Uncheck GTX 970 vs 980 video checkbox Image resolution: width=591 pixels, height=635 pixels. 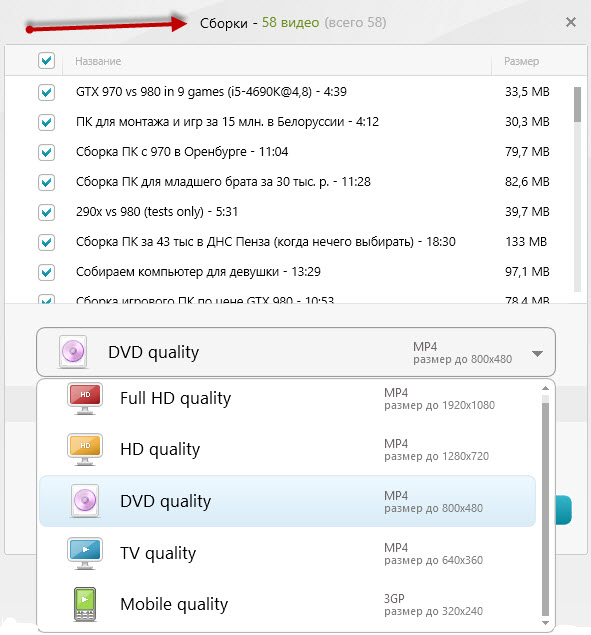(x=47, y=92)
